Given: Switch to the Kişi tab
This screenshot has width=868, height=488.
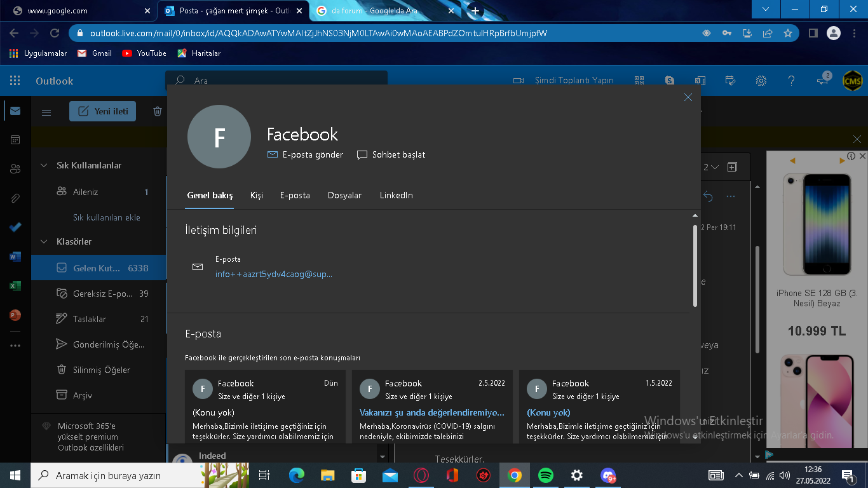Looking at the screenshot, I should 256,195.
